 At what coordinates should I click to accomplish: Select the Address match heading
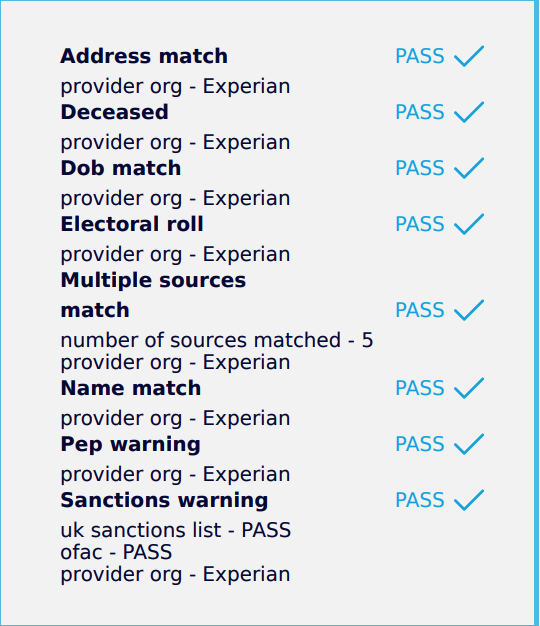click(x=144, y=56)
